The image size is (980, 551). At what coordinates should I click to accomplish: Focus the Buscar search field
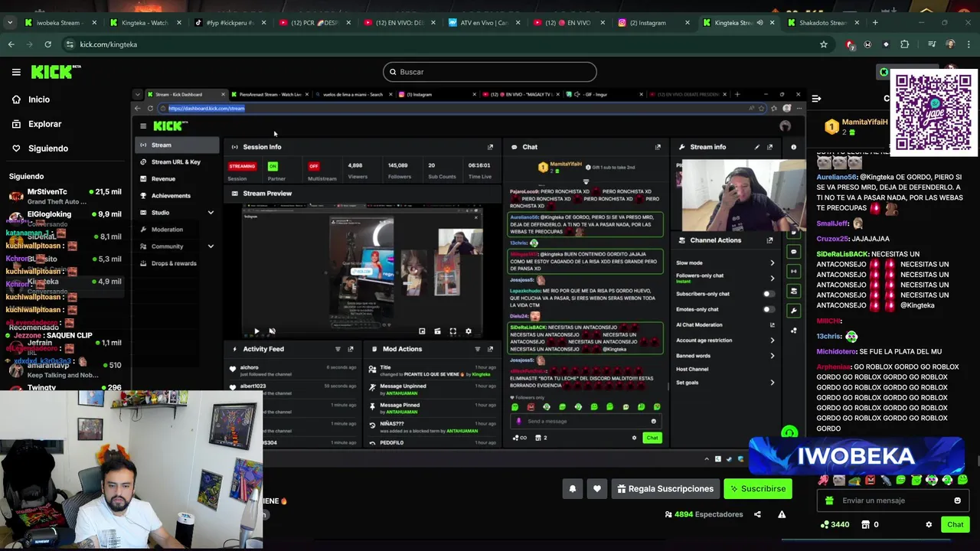[490, 72]
